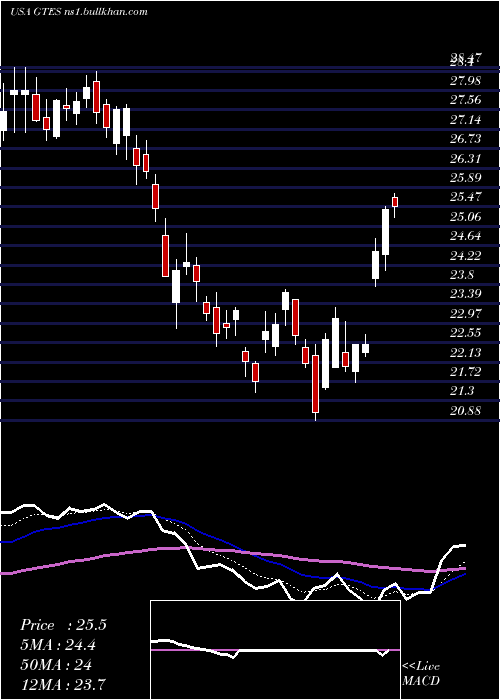Click the 23.39 price axis label
This screenshot has width=500, height=700.
click(466, 294)
